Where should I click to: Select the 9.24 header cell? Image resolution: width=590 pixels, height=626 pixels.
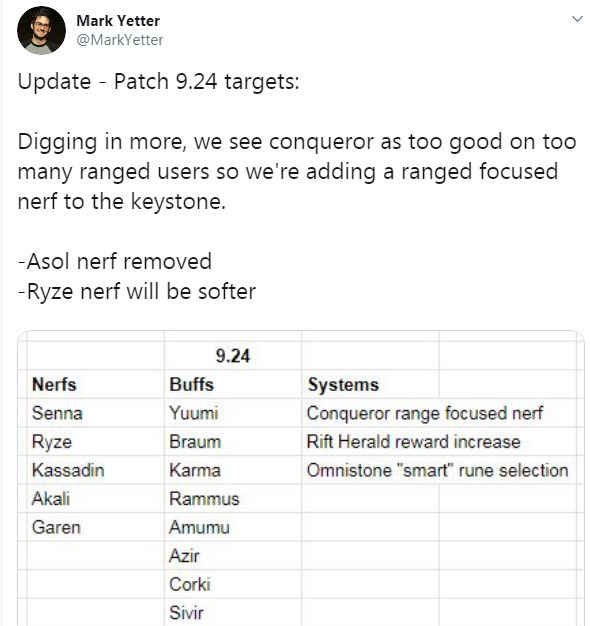tap(233, 356)
